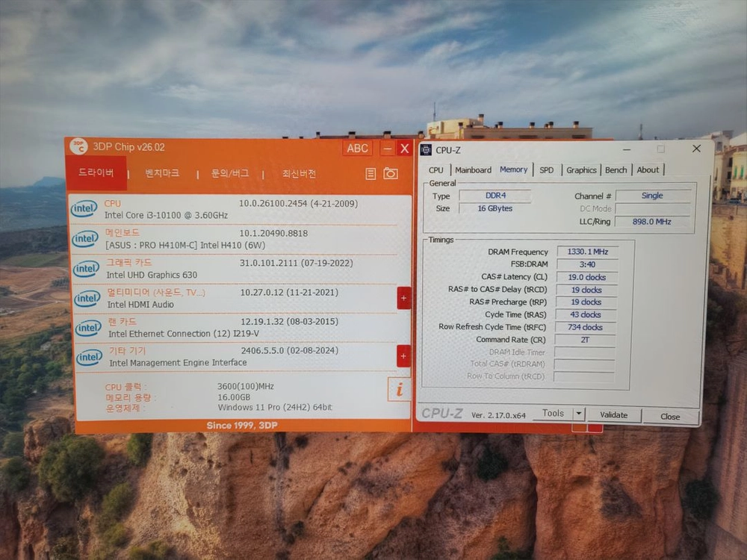Select the Memory tab in CPU-Z
The width and height of the screenshot is (747, 560).
click(514, 169)
